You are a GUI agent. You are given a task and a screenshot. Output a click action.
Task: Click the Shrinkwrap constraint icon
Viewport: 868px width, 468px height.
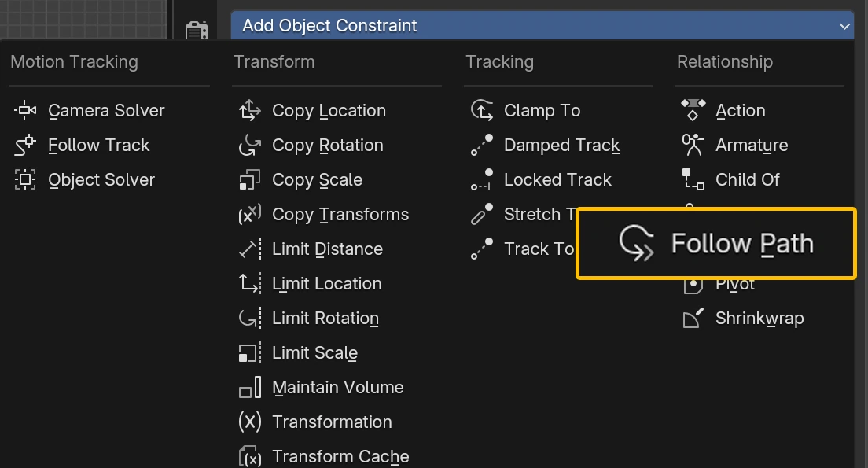(x=692, y=319)
